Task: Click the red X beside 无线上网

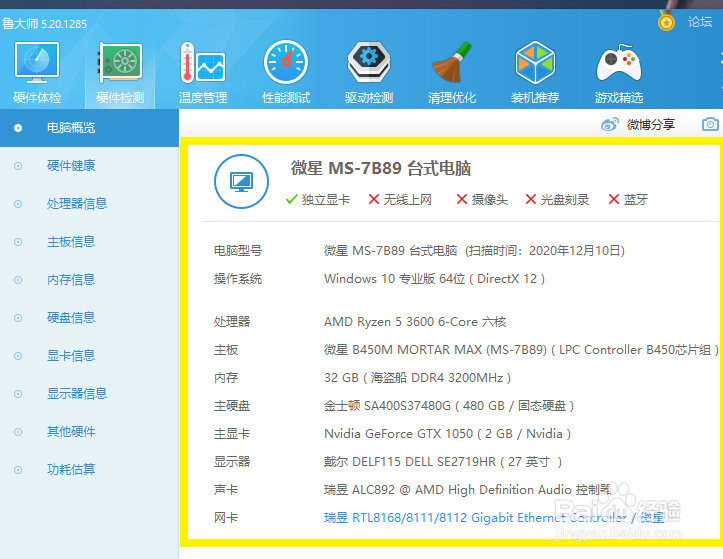Action: click(374, 199)
